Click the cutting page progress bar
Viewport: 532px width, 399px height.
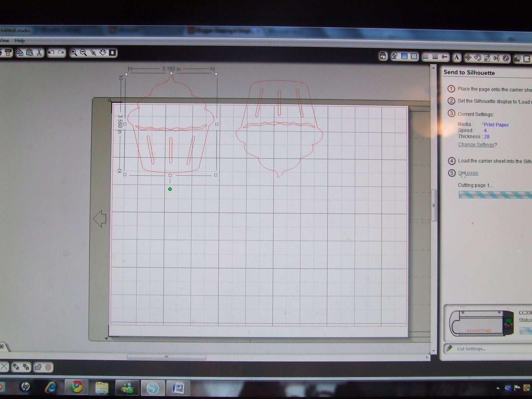tap(495, 195)
